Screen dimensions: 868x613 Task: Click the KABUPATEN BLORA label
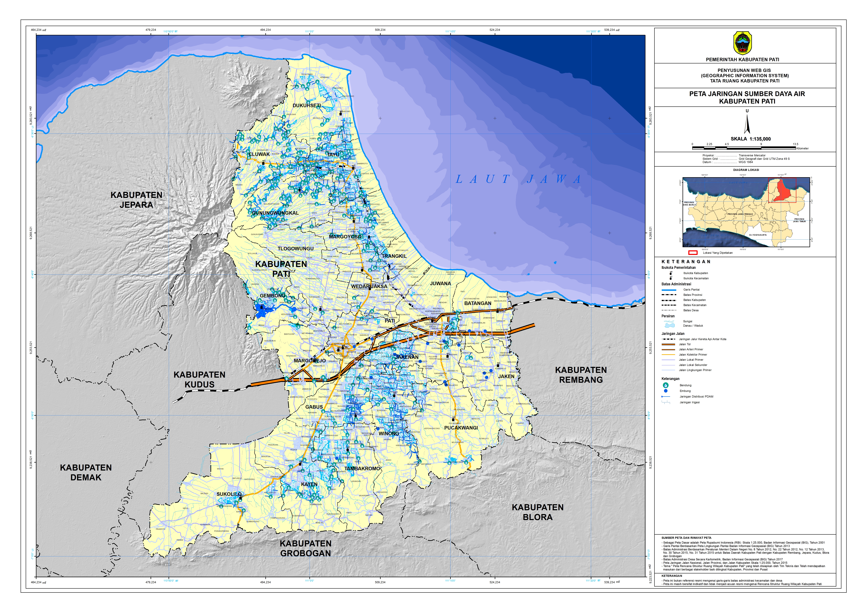pos(538,512)
